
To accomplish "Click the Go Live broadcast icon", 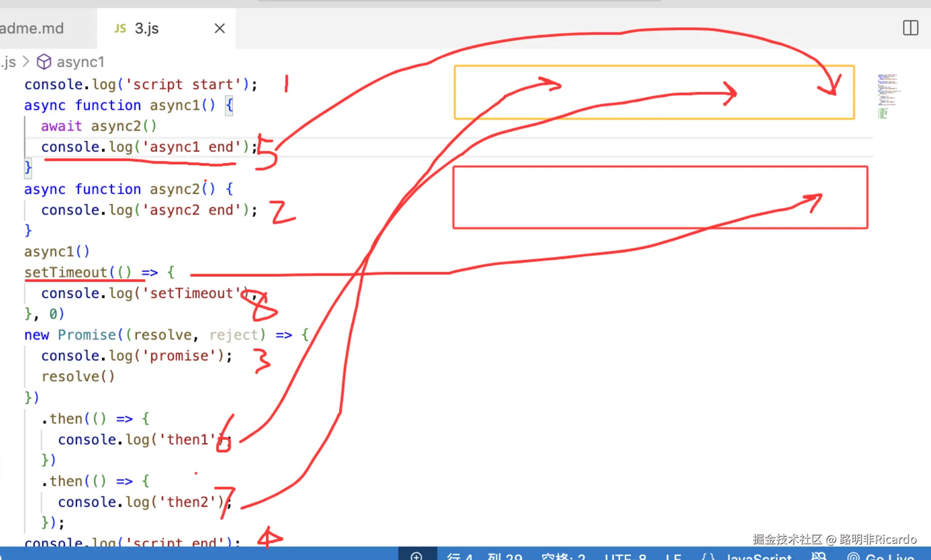I will (853, 557).
